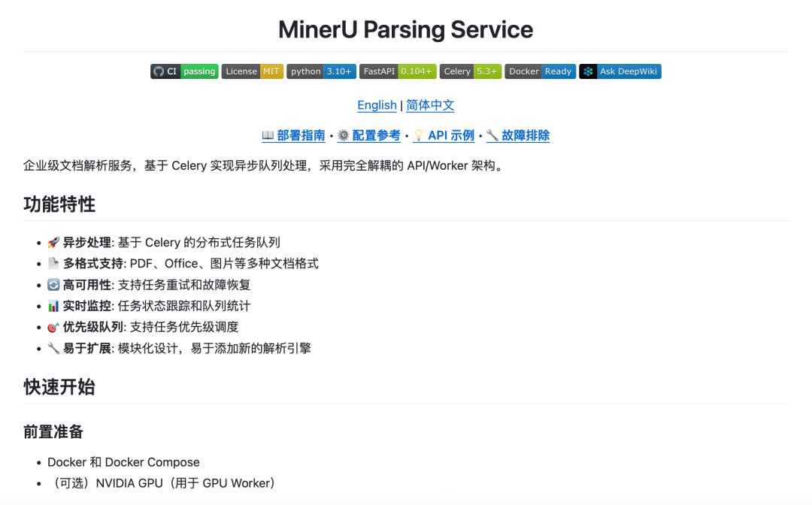812x505 pixels.
Task: Click the refresh emoji beside 高可用性
Action: coord(53,285)
